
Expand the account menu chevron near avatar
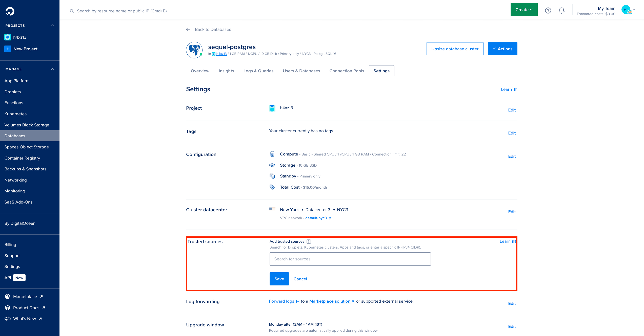[x=634, y=10]
